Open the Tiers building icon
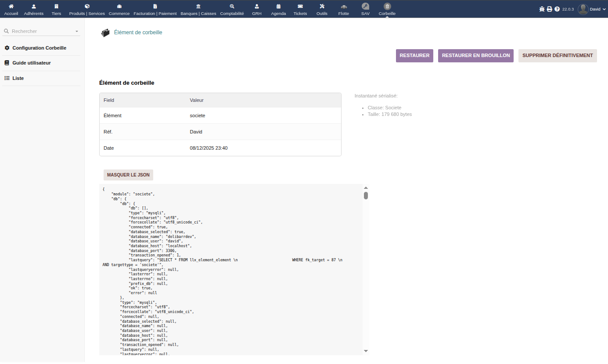The height and width of the screenshot is (364, 608). pos(56,7)
